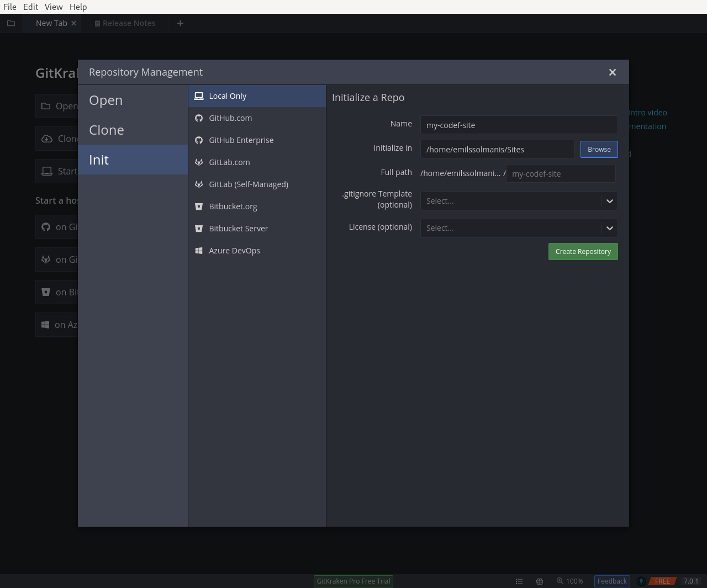Click the documentation link
The width and height of the screenshot is (707, 588).
click(647, 126)
